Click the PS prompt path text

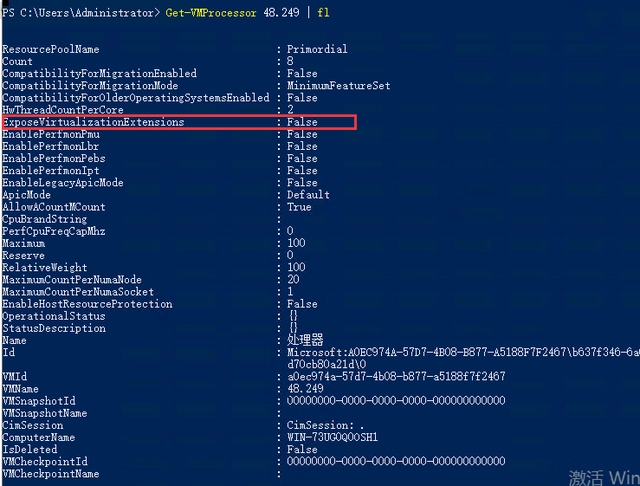pos(80,12)
